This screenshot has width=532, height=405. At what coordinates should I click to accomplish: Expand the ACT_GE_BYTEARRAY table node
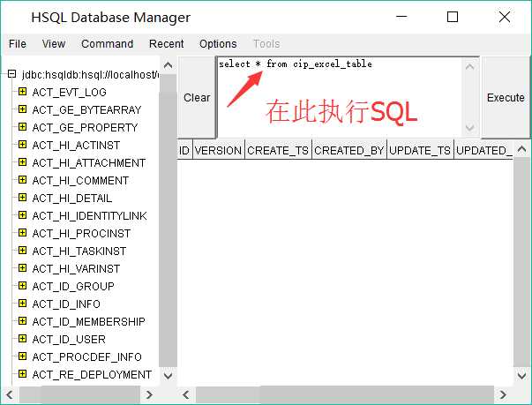[22, 109]
